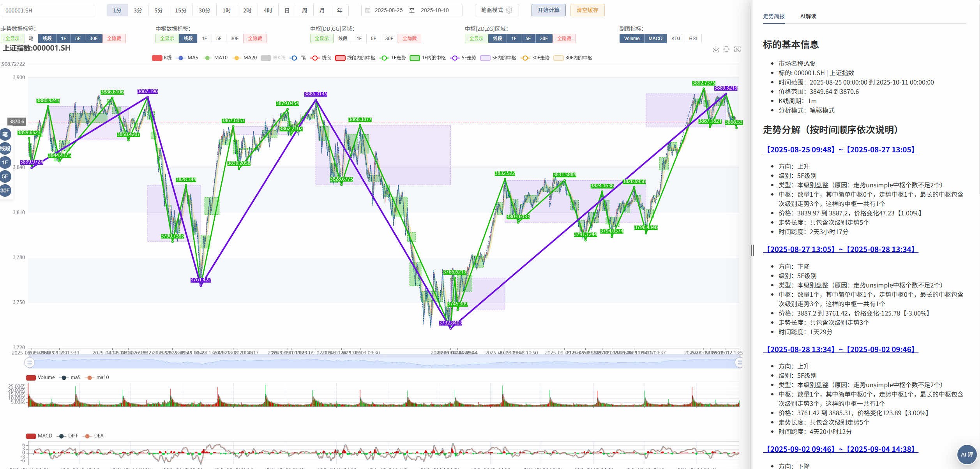This screenshot has height=469, width=980.
Task: Toggle the RSI sub-chart indicator
Action: [693, 38]
